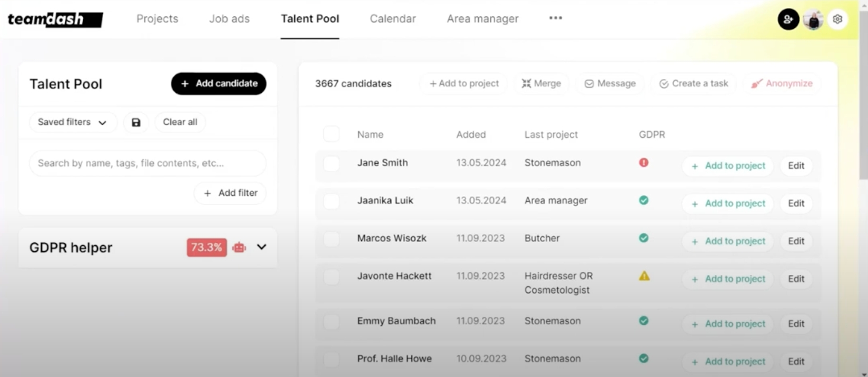868x377 pixels.
Task: Switch to the Projects tab
Action: point(157,19)
